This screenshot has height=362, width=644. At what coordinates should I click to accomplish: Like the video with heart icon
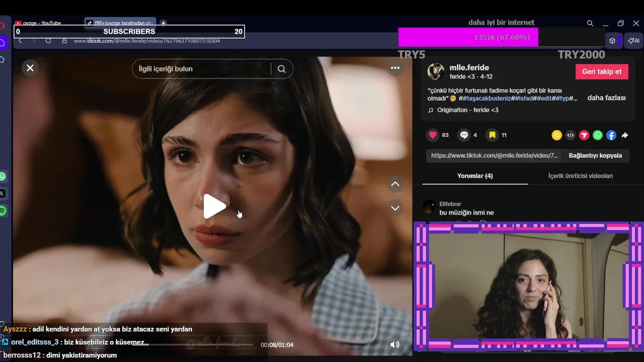click(x=433, y=135)
